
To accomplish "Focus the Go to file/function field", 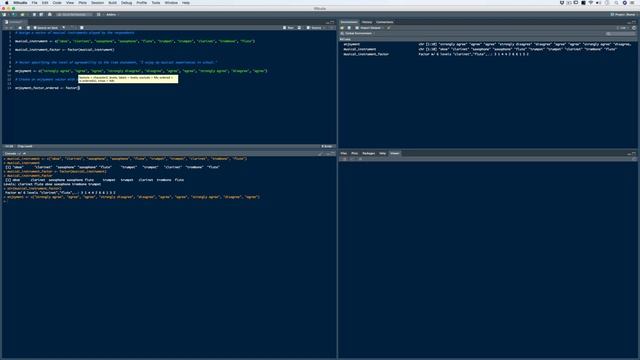I will (x=74, y=14).
